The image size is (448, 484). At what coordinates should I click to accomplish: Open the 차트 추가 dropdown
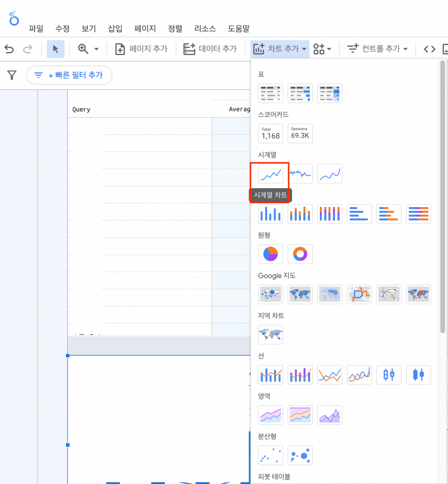(280, 49)
